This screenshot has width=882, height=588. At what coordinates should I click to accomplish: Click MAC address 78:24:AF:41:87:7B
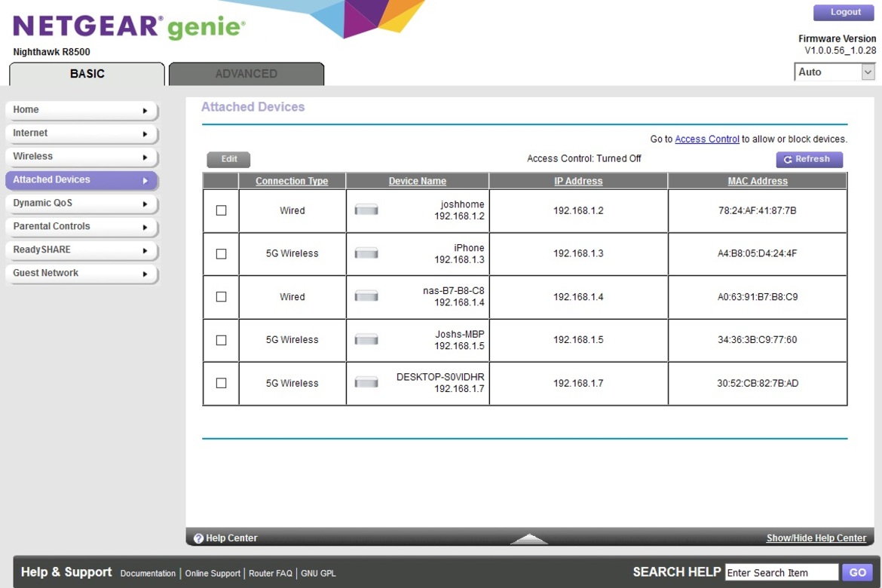[757, 210]
